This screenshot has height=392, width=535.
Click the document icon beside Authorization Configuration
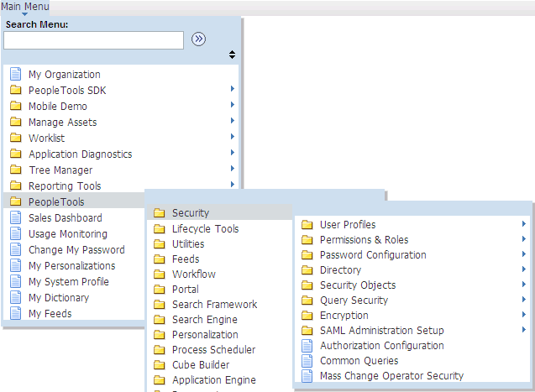[x=307, y=346]
